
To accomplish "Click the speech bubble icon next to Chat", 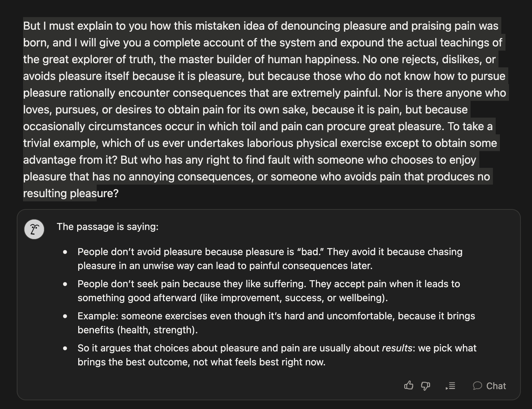I will point(477,386).
